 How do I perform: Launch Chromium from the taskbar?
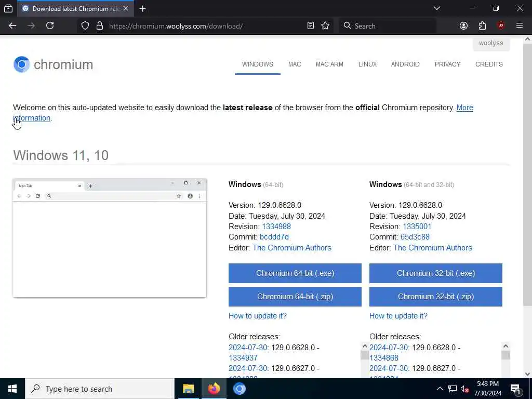click(x=239, y=389)
